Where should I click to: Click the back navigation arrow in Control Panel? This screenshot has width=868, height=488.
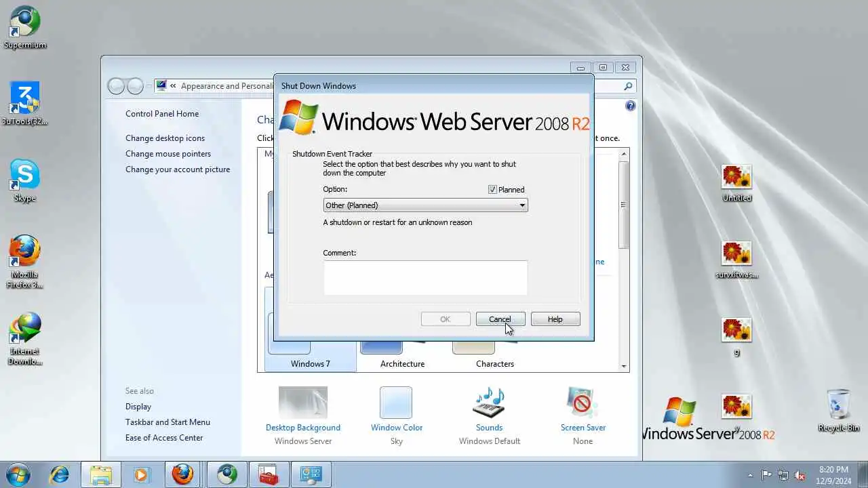(117, 86)
